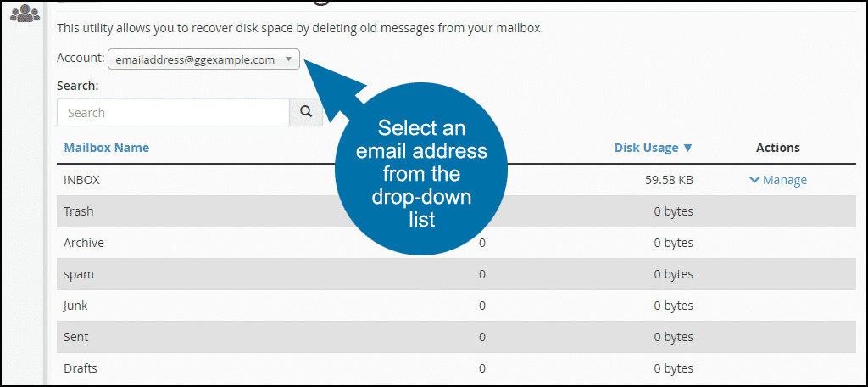Click the blue callout instruction bubble
The width and height of the screenshot is (868, 387).
click(421, 171)
